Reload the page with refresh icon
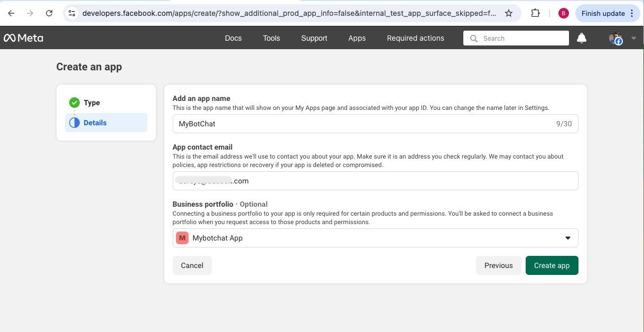 [x=49, y=13]
